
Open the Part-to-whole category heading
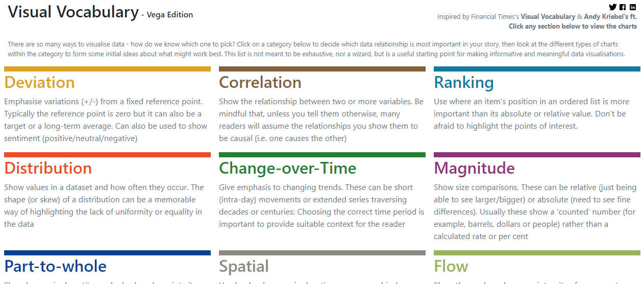[x=55, y=267]
